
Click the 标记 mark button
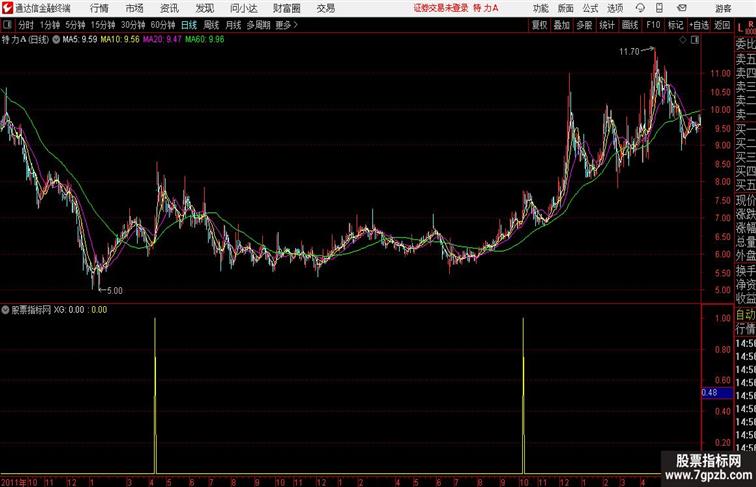(x=675, y=25)
